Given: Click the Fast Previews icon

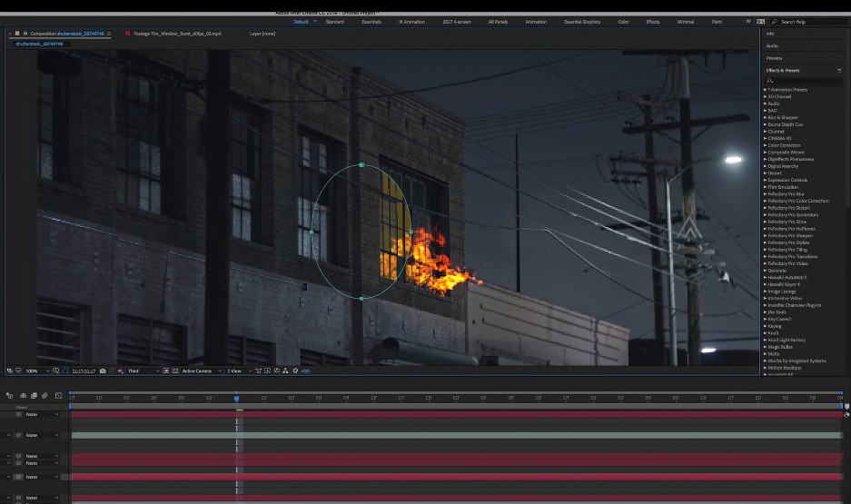Looking at the screenshot, I should pyautogui.click(x=267, y=371).
